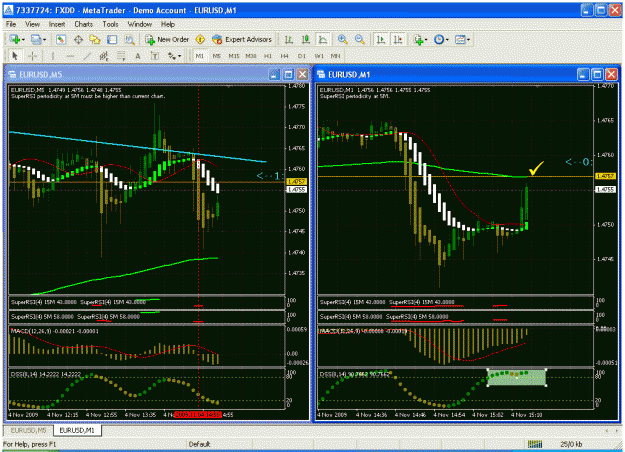Switch to line chart display
The height and width of the screenshot is (452, 625).
(323, 39)
